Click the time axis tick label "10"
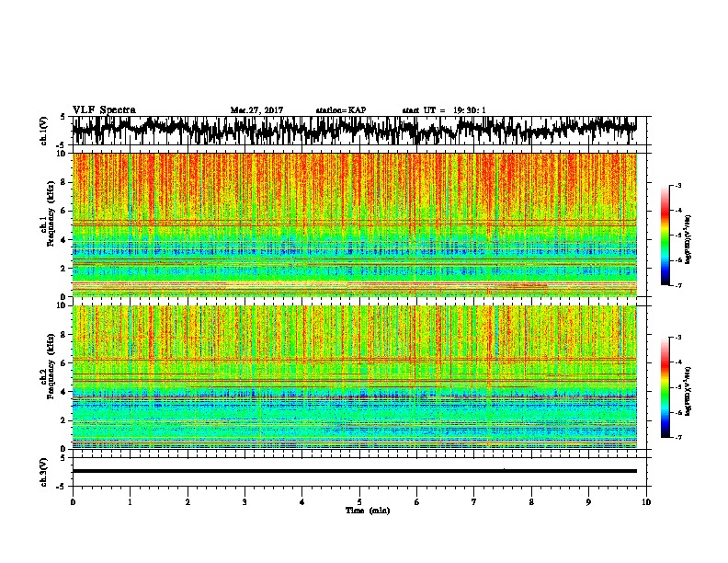This screenshot has width=728, height=563. click(x=646, y=502)
